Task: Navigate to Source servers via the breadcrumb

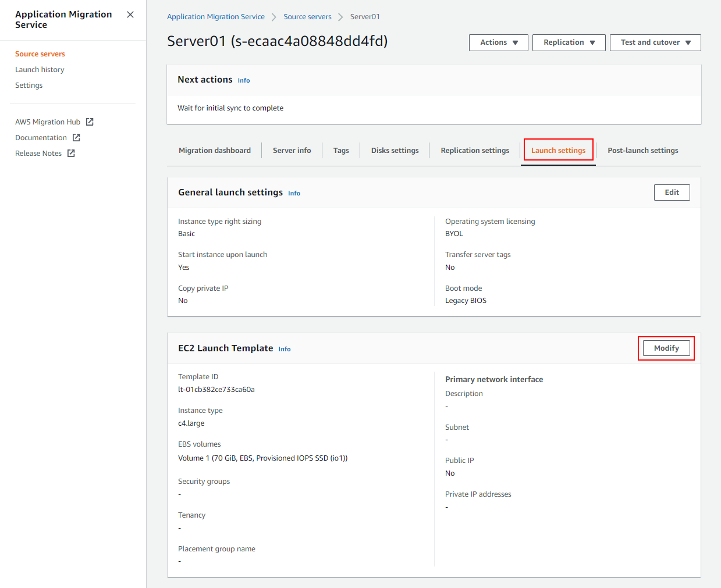Action: click(307, 16)
